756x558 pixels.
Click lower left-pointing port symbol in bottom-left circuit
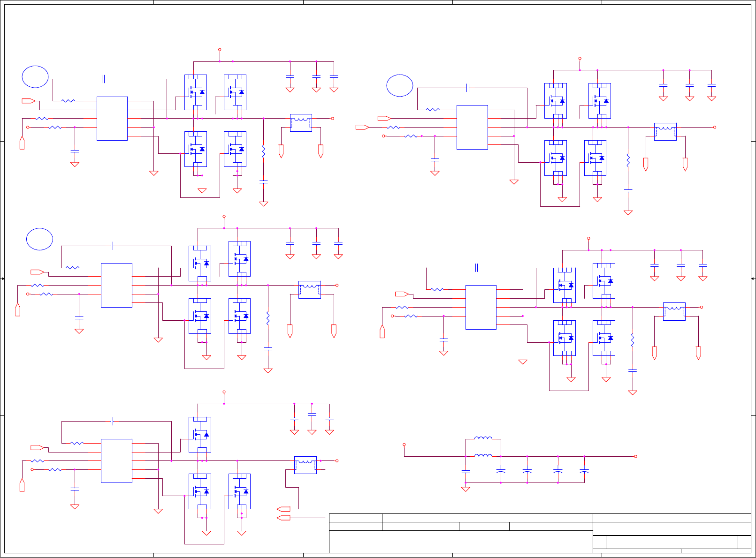click(283, 518)
